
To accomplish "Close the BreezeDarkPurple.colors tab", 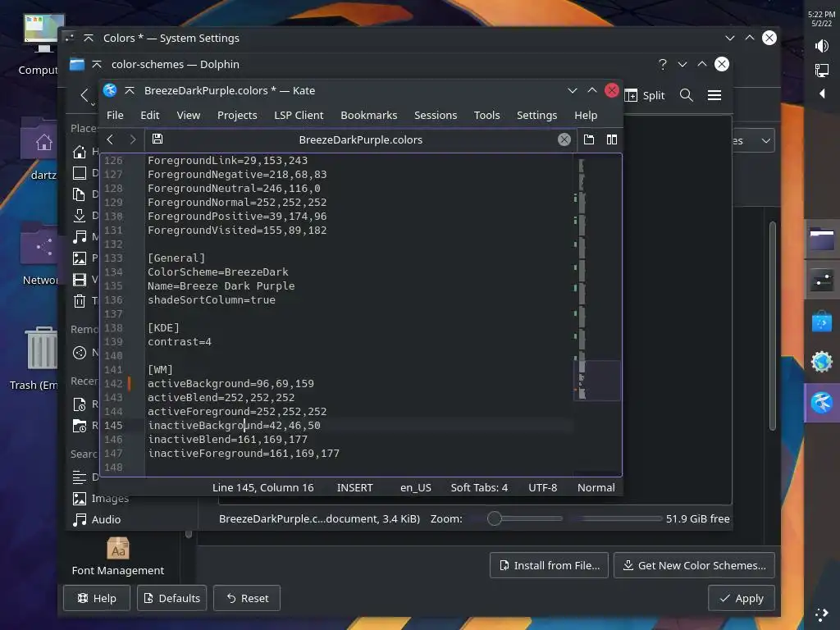I will pyautogui.click(x=564, y=139).
